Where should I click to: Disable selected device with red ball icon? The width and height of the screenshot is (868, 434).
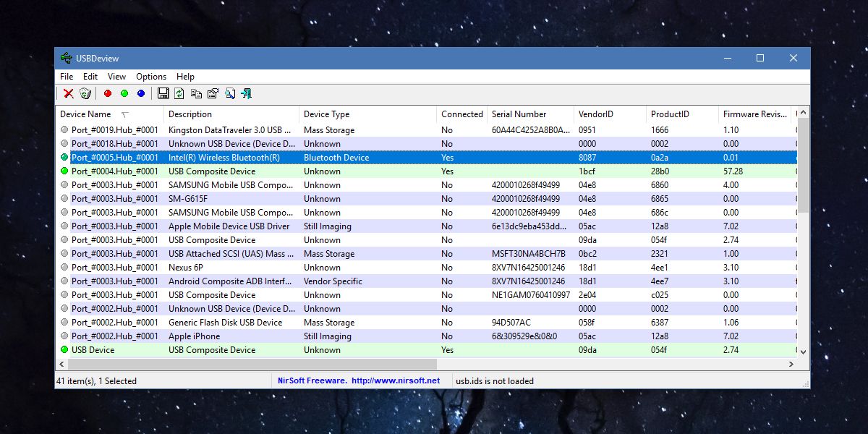(107, 93)
